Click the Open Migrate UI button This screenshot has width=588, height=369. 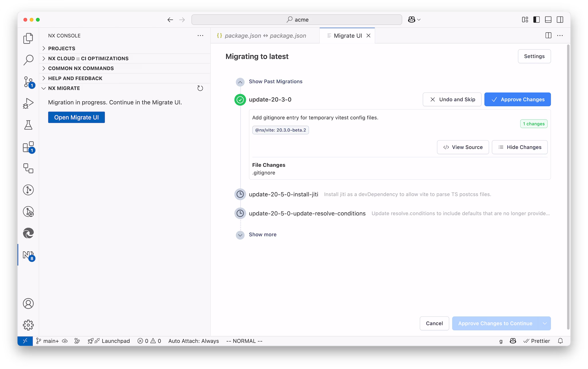click(x=76, y=117)
